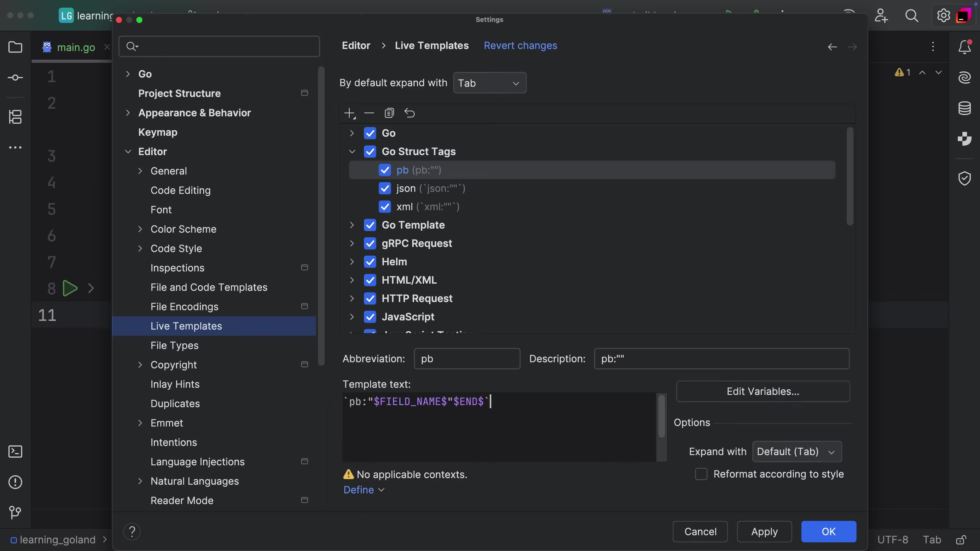Apply the settings changes
The height and width of the screenshot is (551, 980).
764,532
